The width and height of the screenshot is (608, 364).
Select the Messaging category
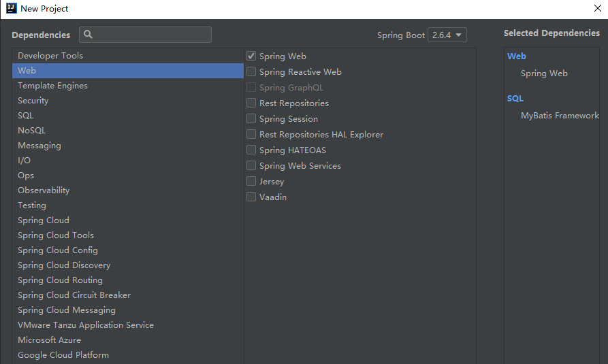click(x=128, y=146)
